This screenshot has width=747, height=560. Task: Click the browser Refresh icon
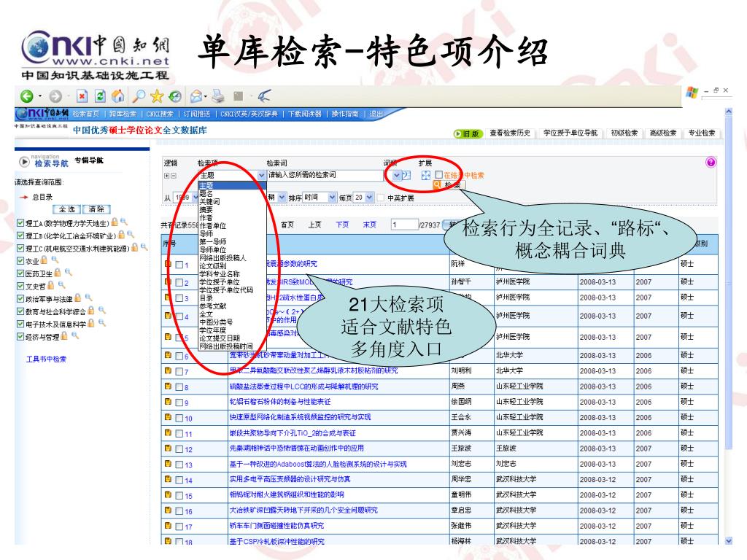(100, 96)
